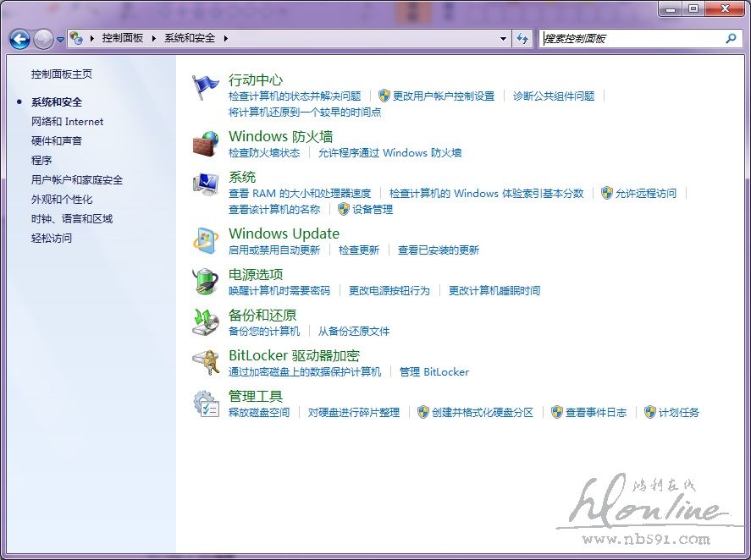Screen dimensions: 751x560
Task: Select 系统和安全 in the sidebar
Action: [x=57, y=102]
